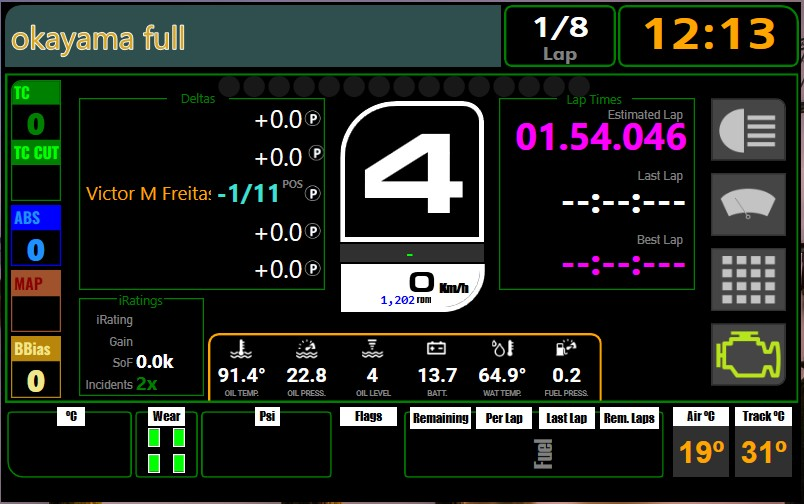Viewport: 804px width, 504px height.
Task: Click the Wear tab label
Action: click(166, 416)
